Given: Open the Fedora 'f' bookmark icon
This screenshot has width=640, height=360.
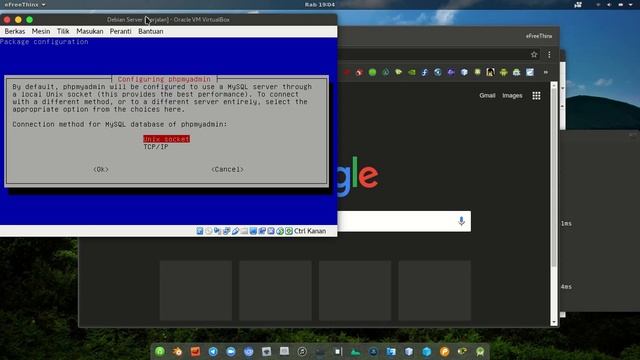Looking at the screenshot, I should [x=424, y=72].
